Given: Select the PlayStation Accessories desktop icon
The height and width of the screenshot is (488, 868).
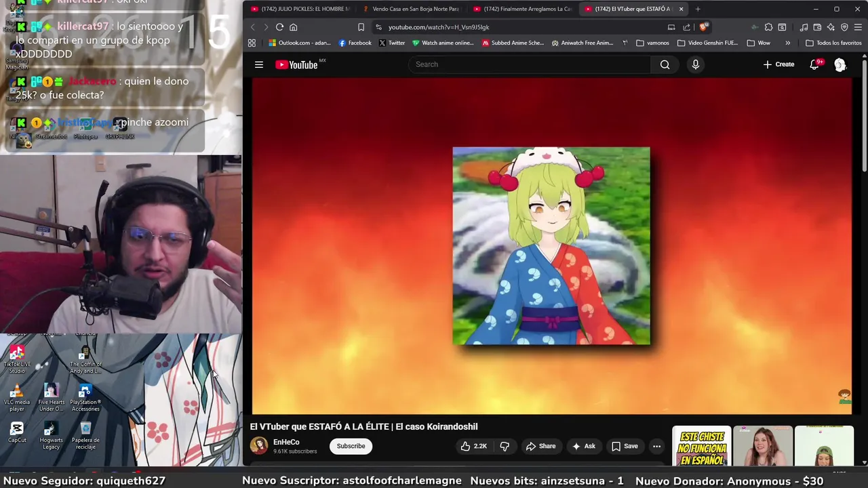Looking at the screenshot, I should click(85, 398).
